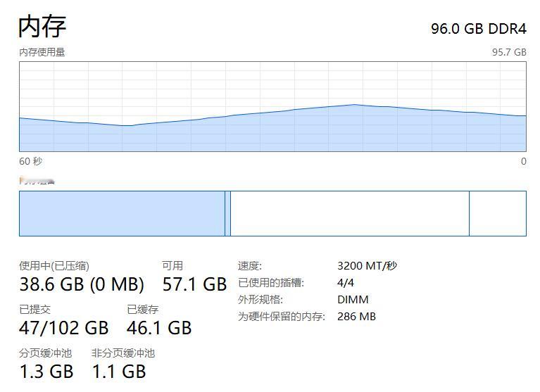This screenshot has height=392, width=540.
Task: Click the 286 MB hardware reserved value
Action: coord(356,316)
